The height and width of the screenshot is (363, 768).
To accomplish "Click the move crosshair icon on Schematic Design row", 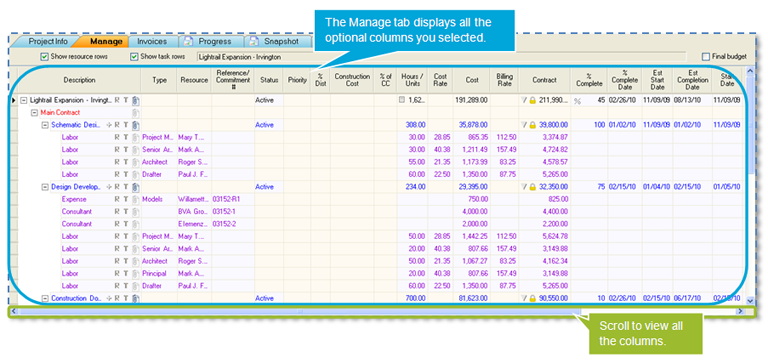I will [x=109, y=125].
